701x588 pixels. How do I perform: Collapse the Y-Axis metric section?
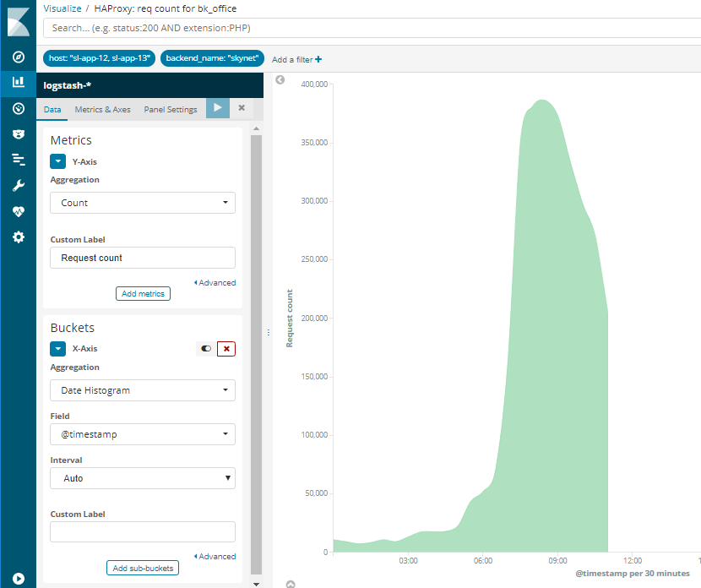click(x=57, y=161)
